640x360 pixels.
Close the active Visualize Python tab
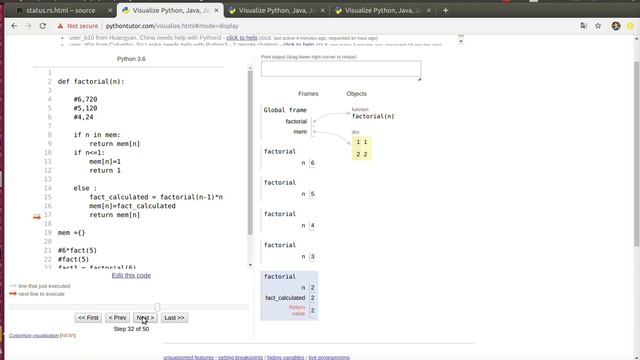(216, 11)
